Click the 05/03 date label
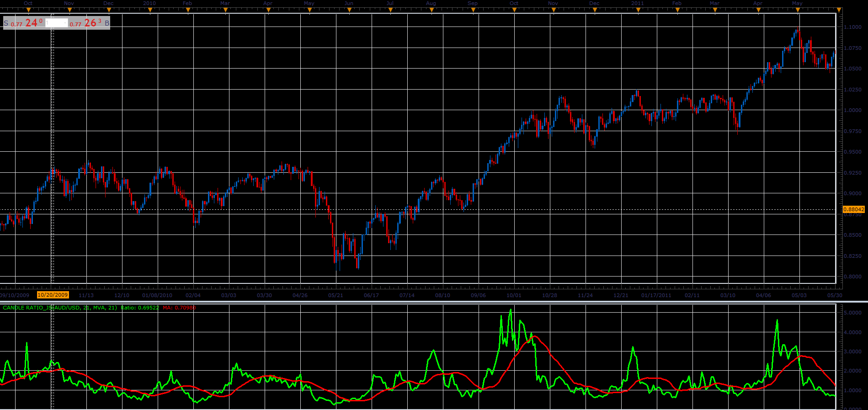The width and height of the screenshot is (868, 410). [x=799, y=295]
